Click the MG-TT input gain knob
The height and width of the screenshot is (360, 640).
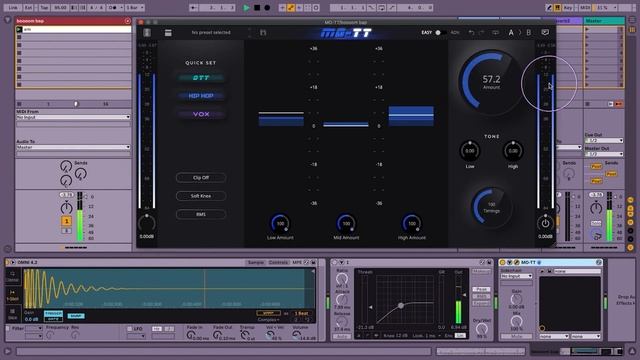coord(147,223)
